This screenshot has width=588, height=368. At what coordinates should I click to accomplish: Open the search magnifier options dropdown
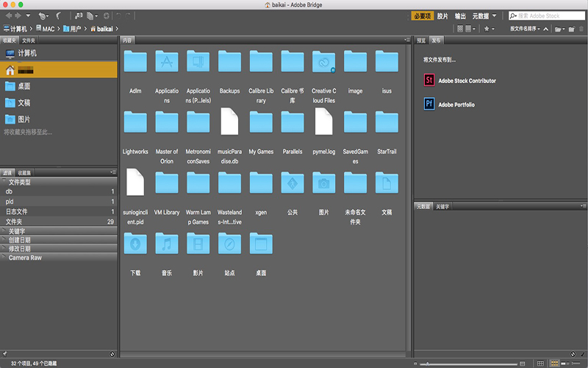(x=513, y=15)
